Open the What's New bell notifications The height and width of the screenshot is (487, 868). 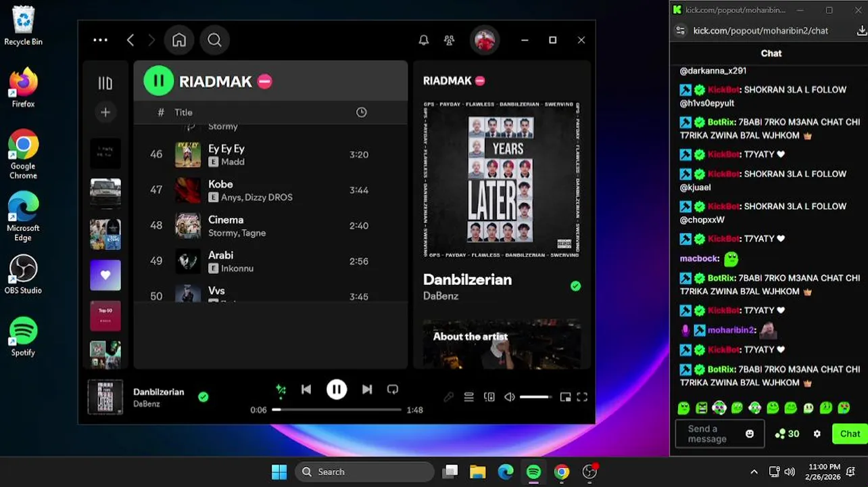pyautogui.click(x=424, y=41)
